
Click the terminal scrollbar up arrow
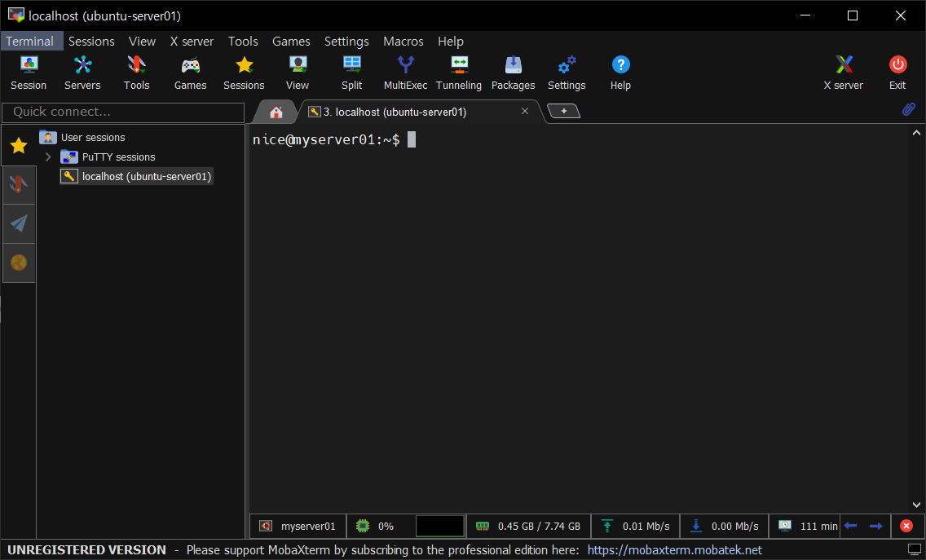coord(916,133)
